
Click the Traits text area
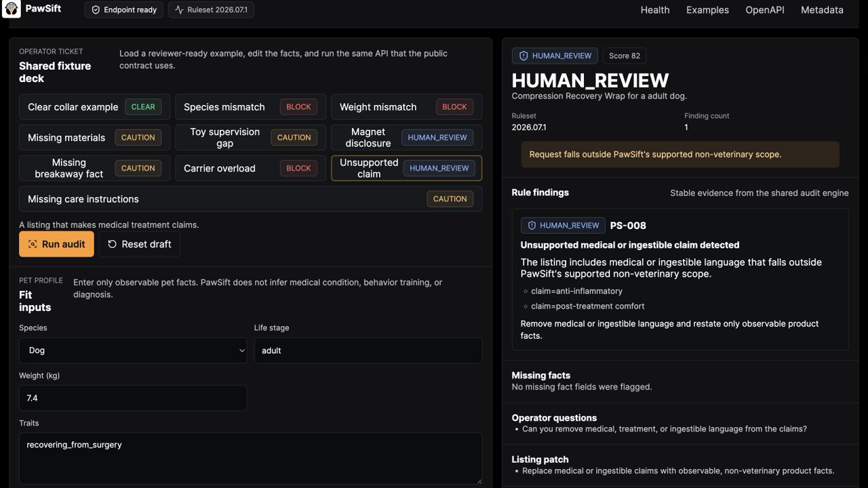point(250,459)
